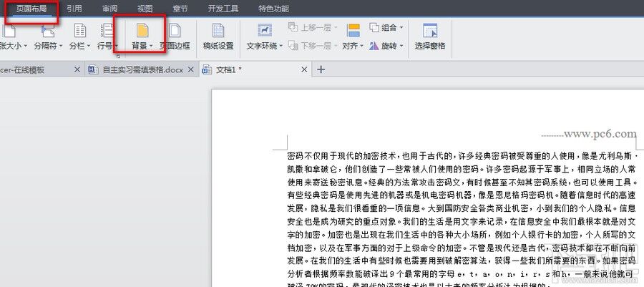Expand the 上移一层 dropdown arrow
Screen dimensions: 644x287
pyautogui.click(x=336, y=27)
